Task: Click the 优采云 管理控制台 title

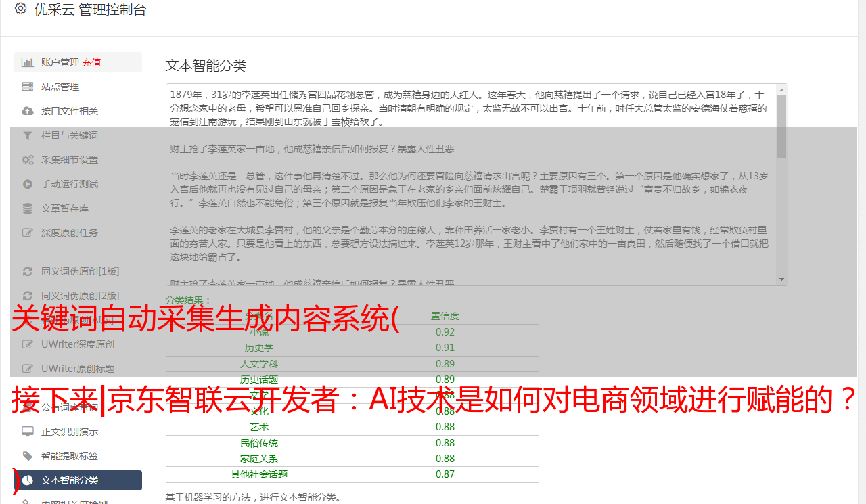Action: [90, 9]
